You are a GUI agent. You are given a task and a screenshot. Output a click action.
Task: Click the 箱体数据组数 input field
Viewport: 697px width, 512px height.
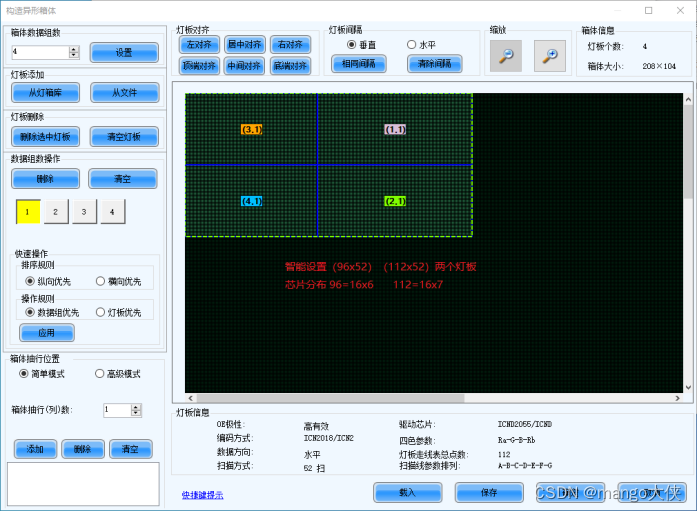40,52
